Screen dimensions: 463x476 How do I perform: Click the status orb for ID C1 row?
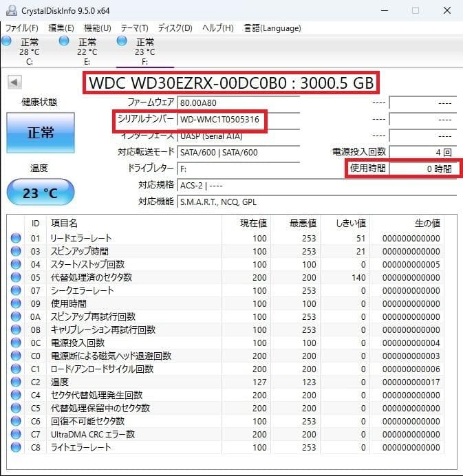click(x=16, y=369)
